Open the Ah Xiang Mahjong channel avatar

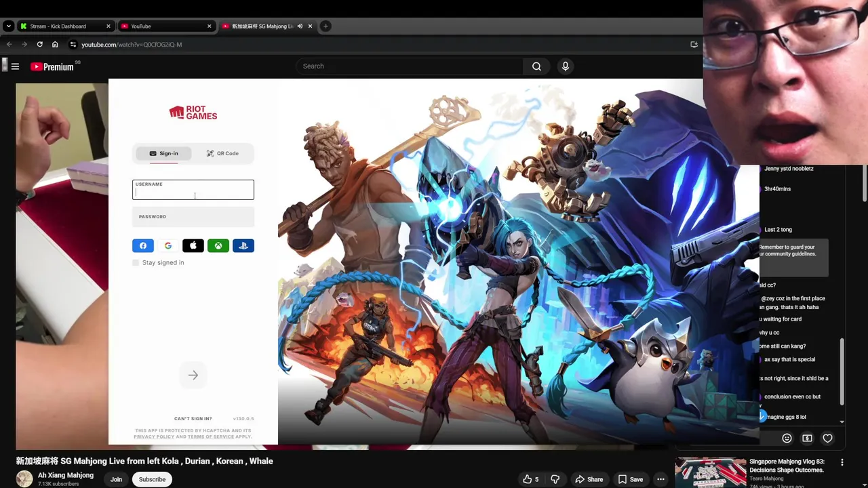coord(24,479)
